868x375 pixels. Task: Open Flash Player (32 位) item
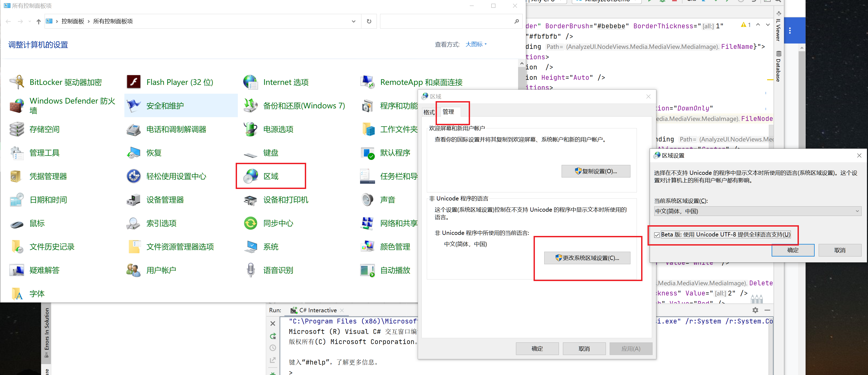(180, 82)
